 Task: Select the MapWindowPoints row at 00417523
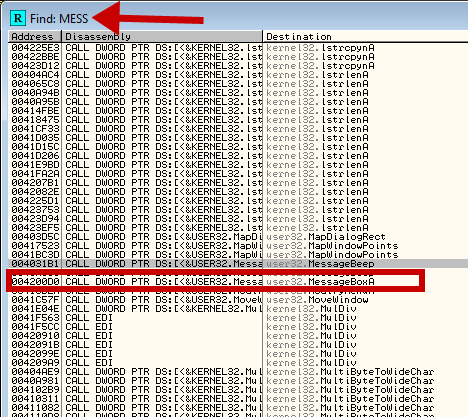238,246
